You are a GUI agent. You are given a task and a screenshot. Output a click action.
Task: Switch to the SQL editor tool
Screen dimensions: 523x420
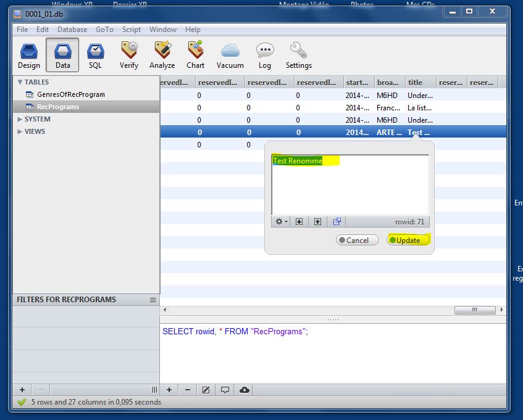point(95,56)
